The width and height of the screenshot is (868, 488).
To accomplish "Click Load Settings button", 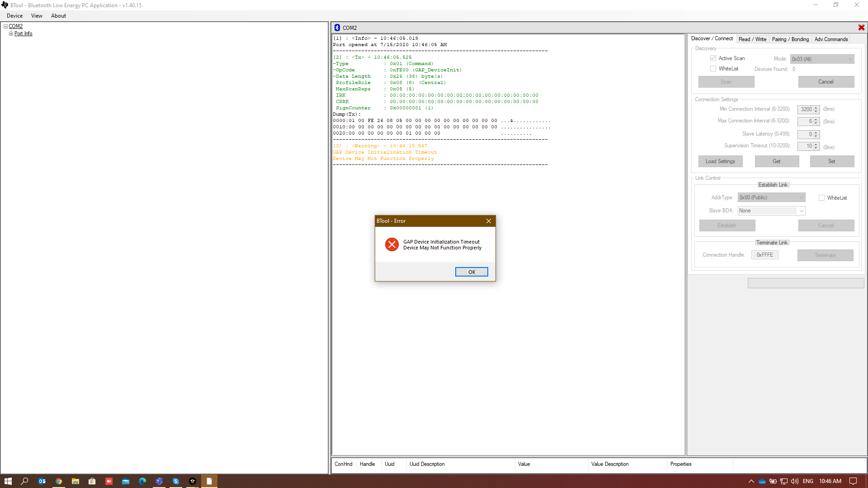I will [720, 161].
